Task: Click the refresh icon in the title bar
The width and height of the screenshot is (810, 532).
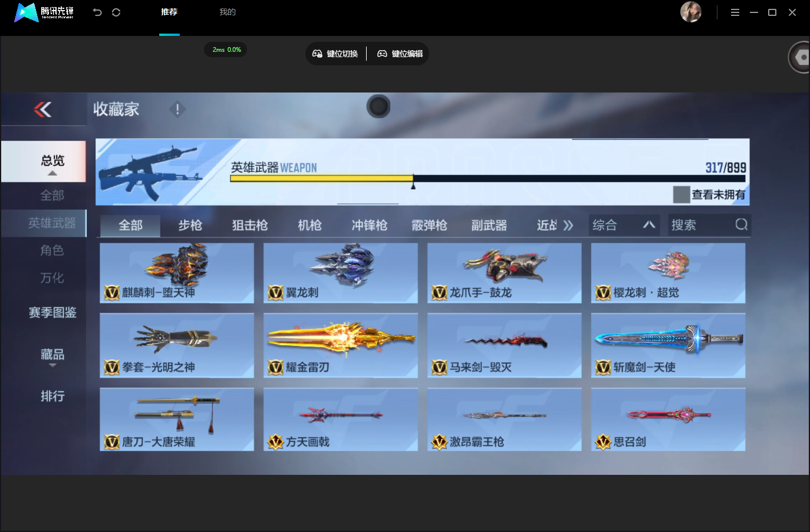Action: (116, 12)
